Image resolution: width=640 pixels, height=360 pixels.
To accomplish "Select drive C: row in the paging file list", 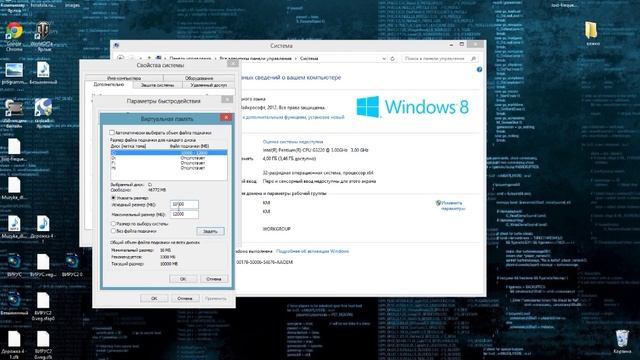I will point(169,153).
